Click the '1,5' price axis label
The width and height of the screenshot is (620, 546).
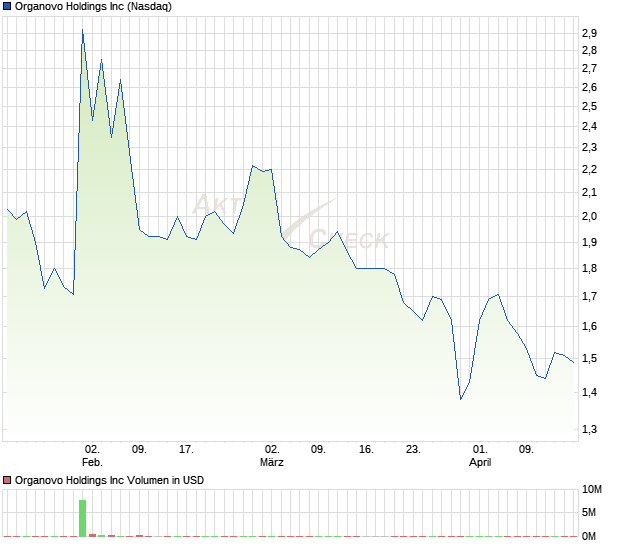click(589, 359)
